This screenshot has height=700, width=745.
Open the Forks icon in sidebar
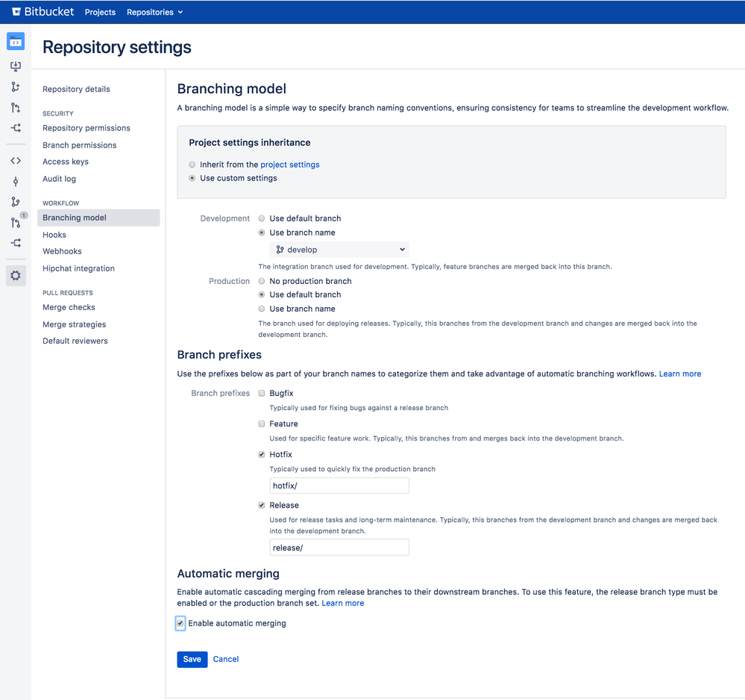pyautogui.click(x=16, y=243)
